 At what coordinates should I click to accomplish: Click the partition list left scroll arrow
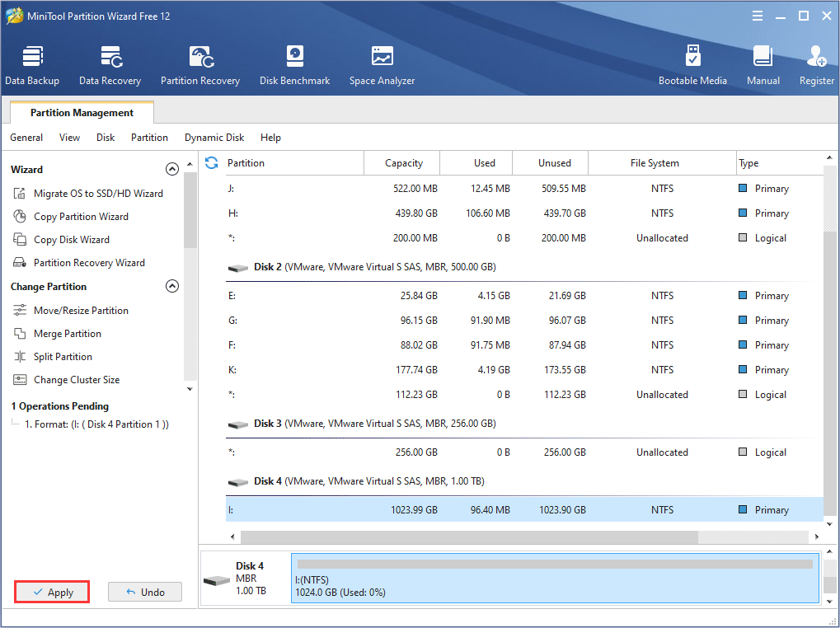[x=232, y=537]
